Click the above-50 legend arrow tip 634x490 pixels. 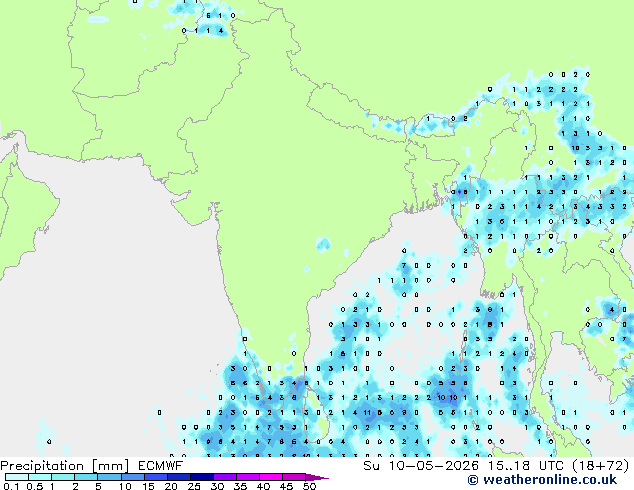pyautogui.click(x=317, y=477)
